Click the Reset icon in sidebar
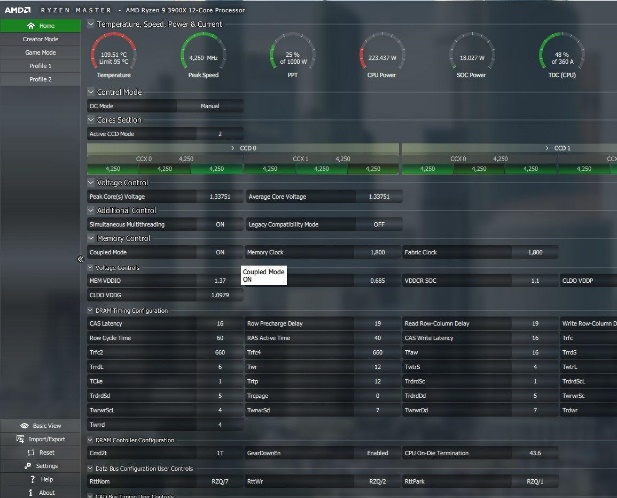This screenshot has height=498, width=617. 31,452
